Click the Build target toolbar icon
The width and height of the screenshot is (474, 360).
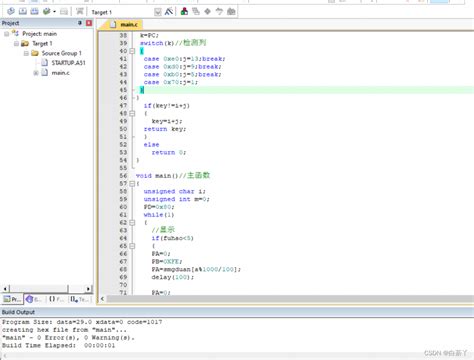[23, 11]
